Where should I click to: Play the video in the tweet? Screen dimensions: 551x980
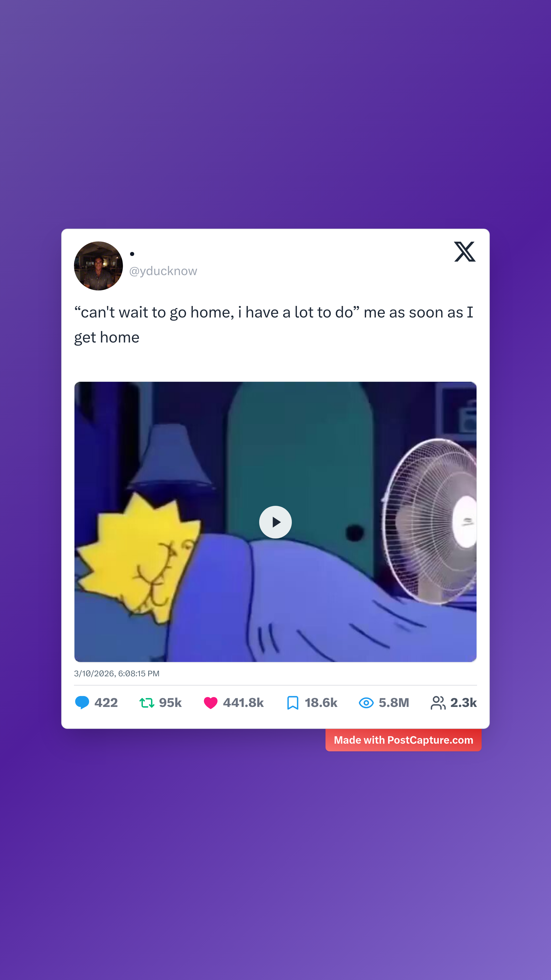[x=275, y=522]
